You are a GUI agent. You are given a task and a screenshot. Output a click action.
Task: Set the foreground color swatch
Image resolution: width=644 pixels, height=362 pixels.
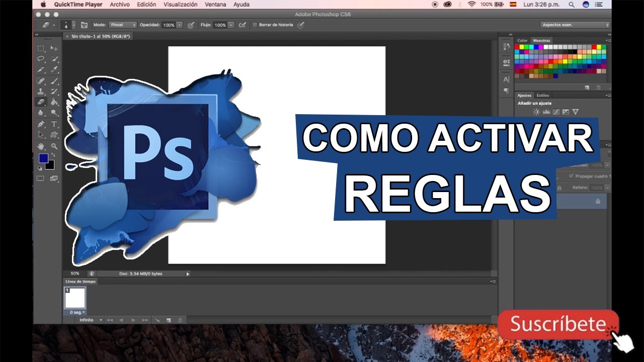coord(43,158)
